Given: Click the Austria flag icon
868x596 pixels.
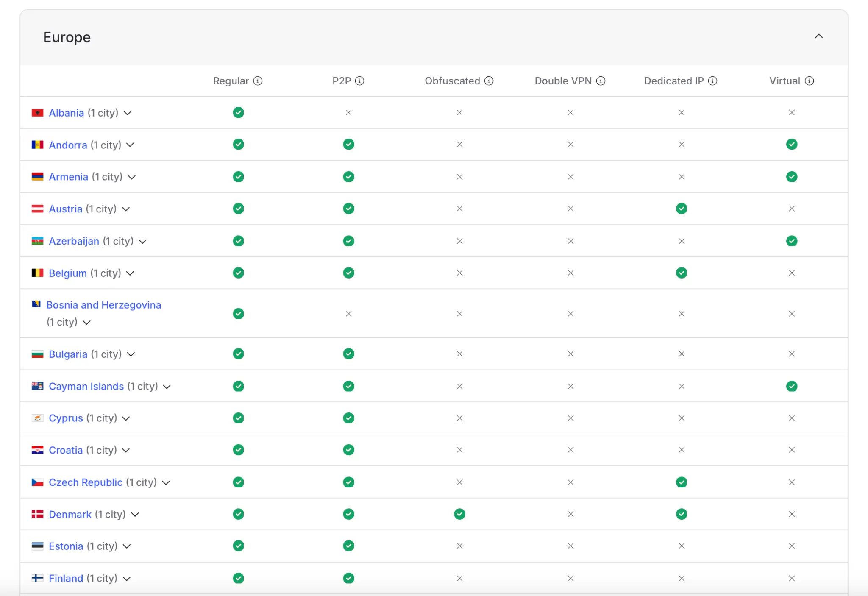Looking at the screenshot, I should point(38,209).
